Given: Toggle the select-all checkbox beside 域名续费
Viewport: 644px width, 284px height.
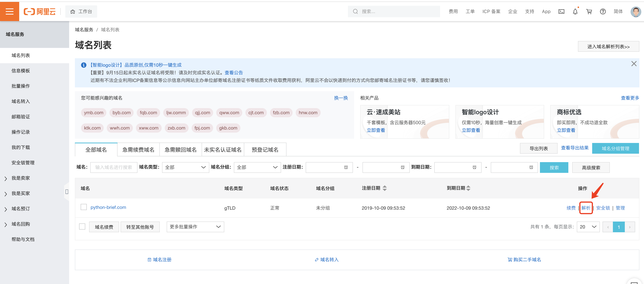Looking at the screenshot, I should pyautogui.click(x=82, y=227).
